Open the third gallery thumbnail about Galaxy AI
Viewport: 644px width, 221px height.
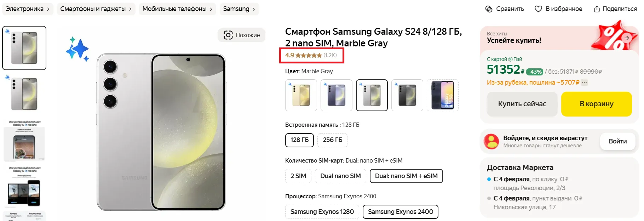(x=24, y=141)
